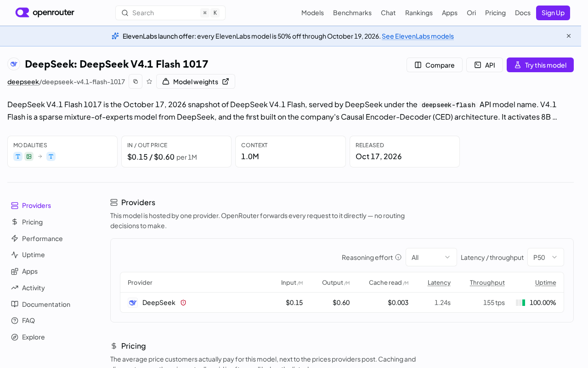This screenshot has width=588, height=368.
Task: Copy the model slug with the copy icon
Action: 136,81
